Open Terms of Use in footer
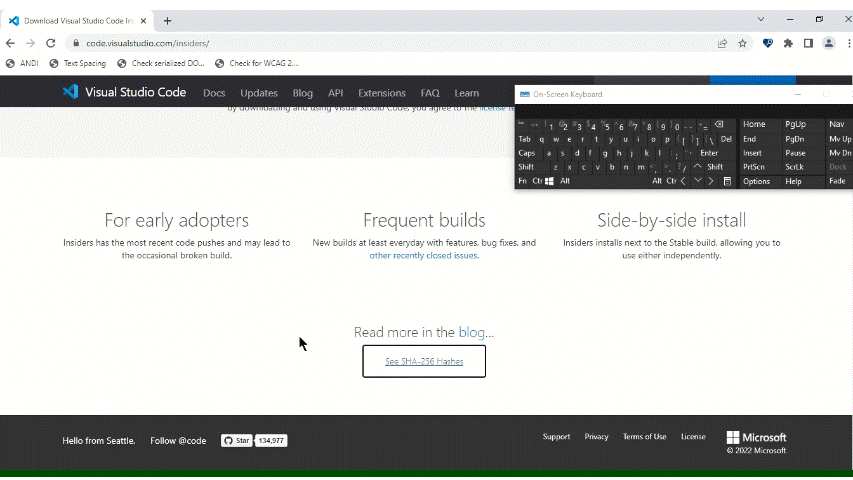 (x=644, y=436)
